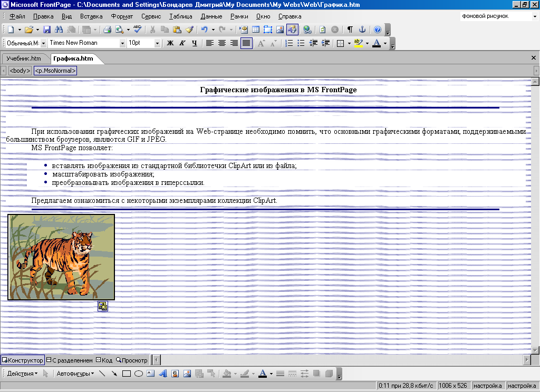Insert a hyperlink with the globe-chain icon

click(x=307, y=30)
